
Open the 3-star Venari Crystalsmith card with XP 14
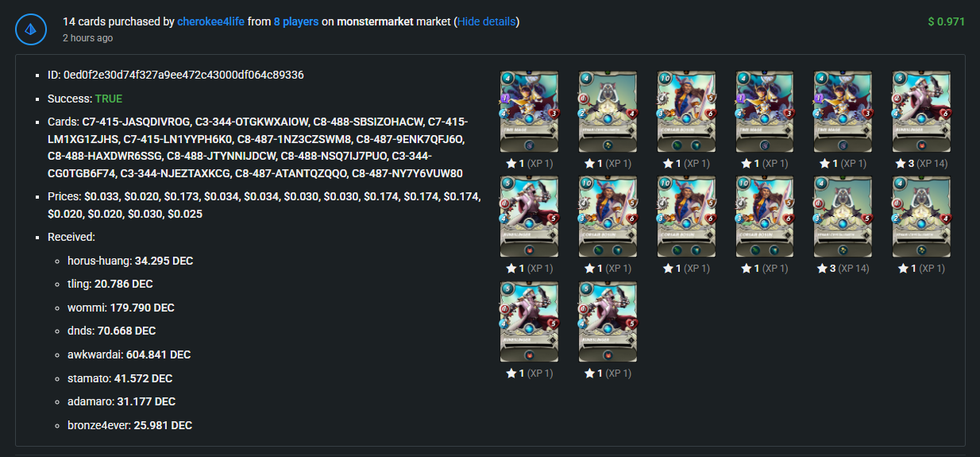coord(843,216)
